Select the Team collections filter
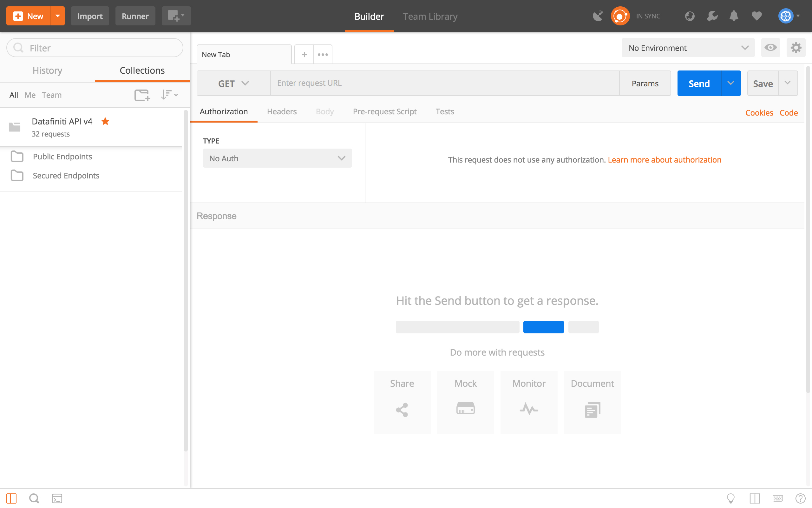The height and width of the screenshot is (508, 812). click(x=52, y=95)
